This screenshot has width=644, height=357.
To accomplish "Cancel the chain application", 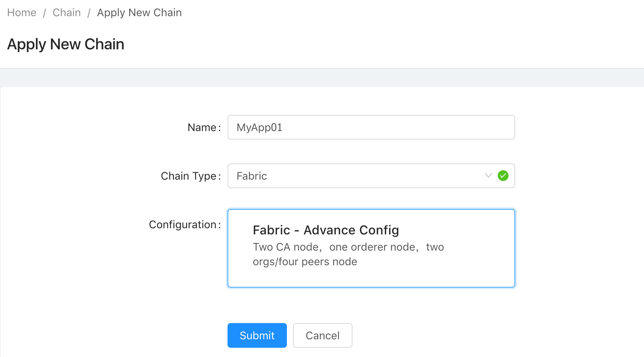I will [323, 335].
